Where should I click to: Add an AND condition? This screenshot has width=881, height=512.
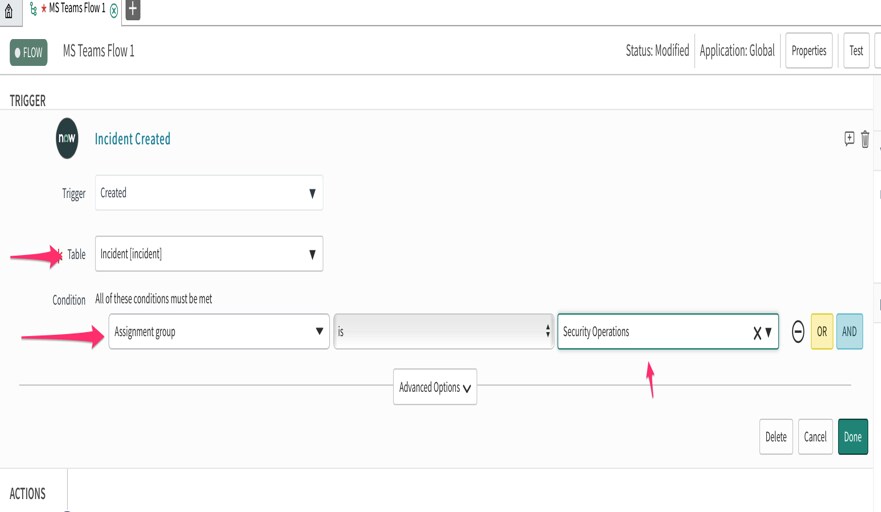[849, 332]
